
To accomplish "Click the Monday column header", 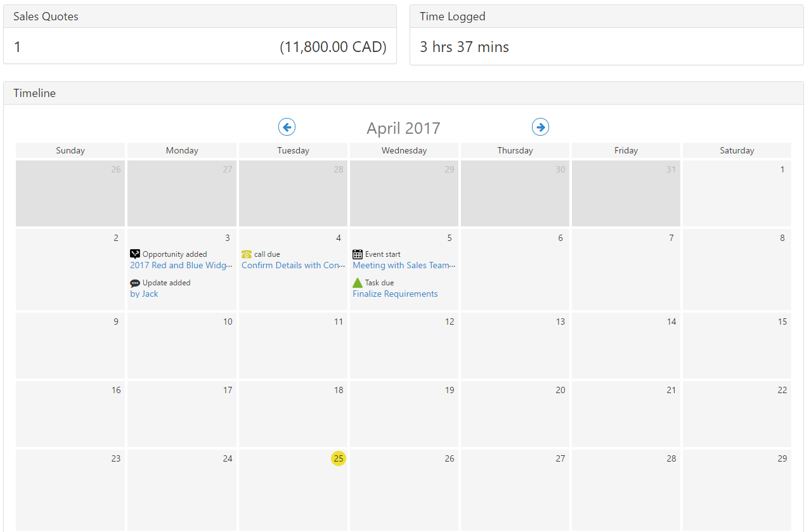I will coord(182,150).
